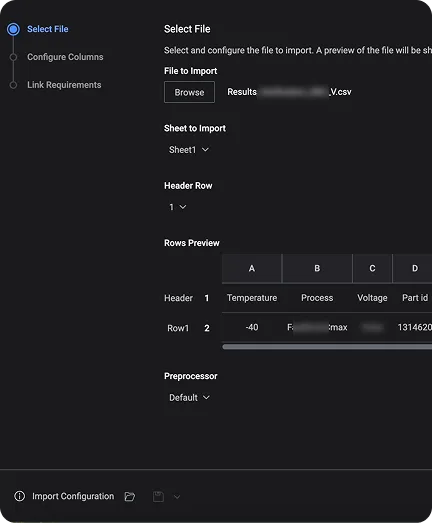Click the Import Configuration label

pos(73,496)
